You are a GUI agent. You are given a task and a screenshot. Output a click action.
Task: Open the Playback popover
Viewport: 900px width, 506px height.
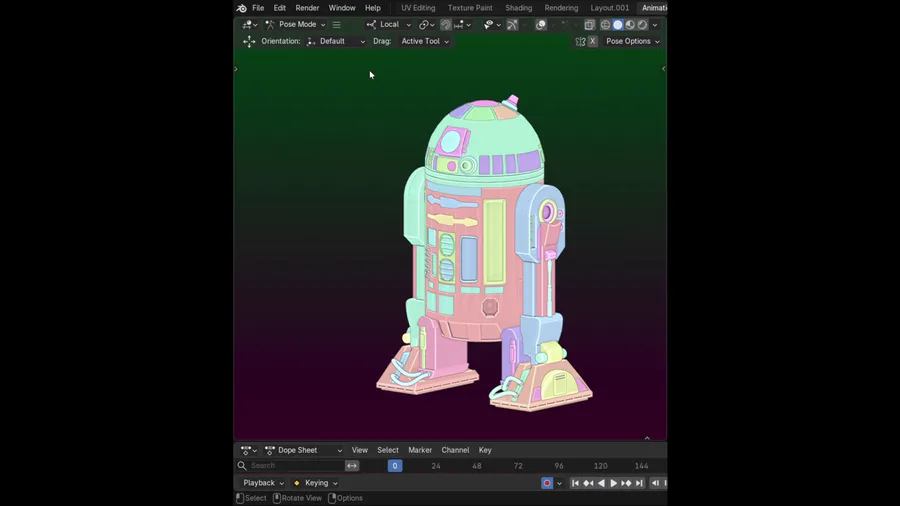click(x=263, y=483)
